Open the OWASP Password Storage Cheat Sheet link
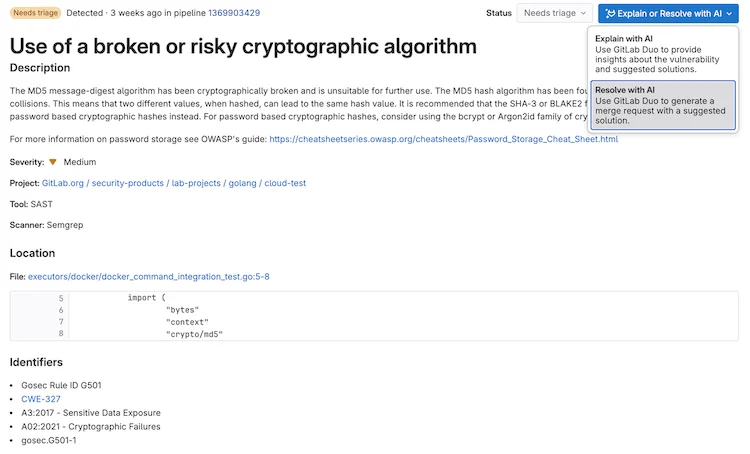This screenshot has width=750, height=454. pyautogui.click(x=443, y=139)
